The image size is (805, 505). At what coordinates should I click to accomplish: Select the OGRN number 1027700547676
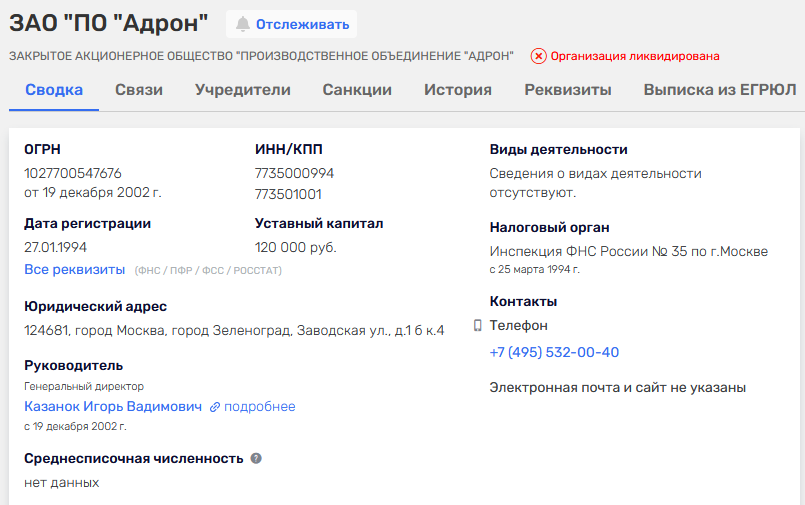click(x=73, y=173)
